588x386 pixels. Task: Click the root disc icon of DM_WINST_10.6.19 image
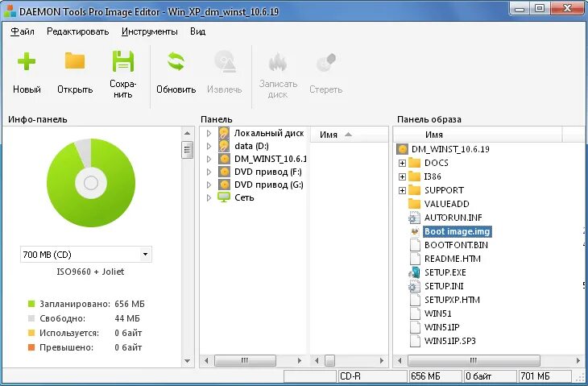pyautogui.click(x=402, y=149)
